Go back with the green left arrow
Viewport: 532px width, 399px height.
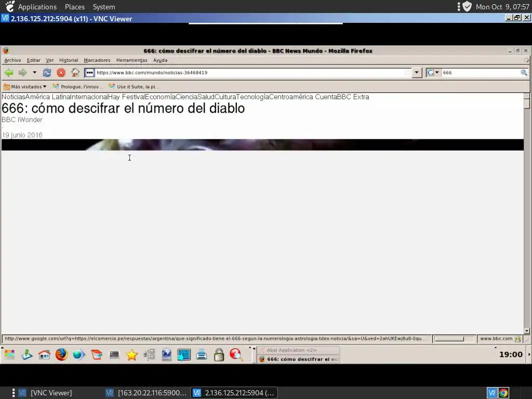click(x=9, y=73)
